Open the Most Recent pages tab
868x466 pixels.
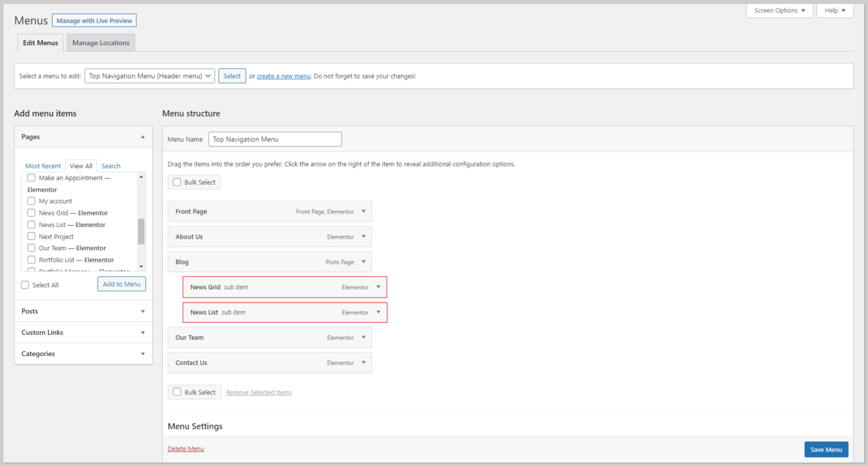click(x=43, y=166)
